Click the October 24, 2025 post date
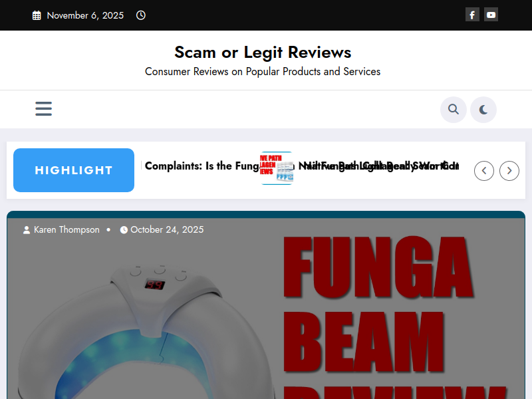This screenshot has width=532, height=399. [x=167, y=229]
